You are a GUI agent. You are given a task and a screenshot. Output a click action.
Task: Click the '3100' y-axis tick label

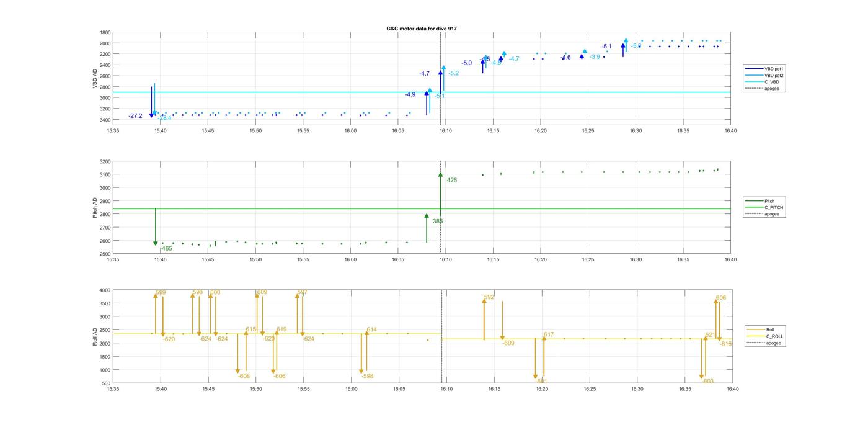pos(105,175)
